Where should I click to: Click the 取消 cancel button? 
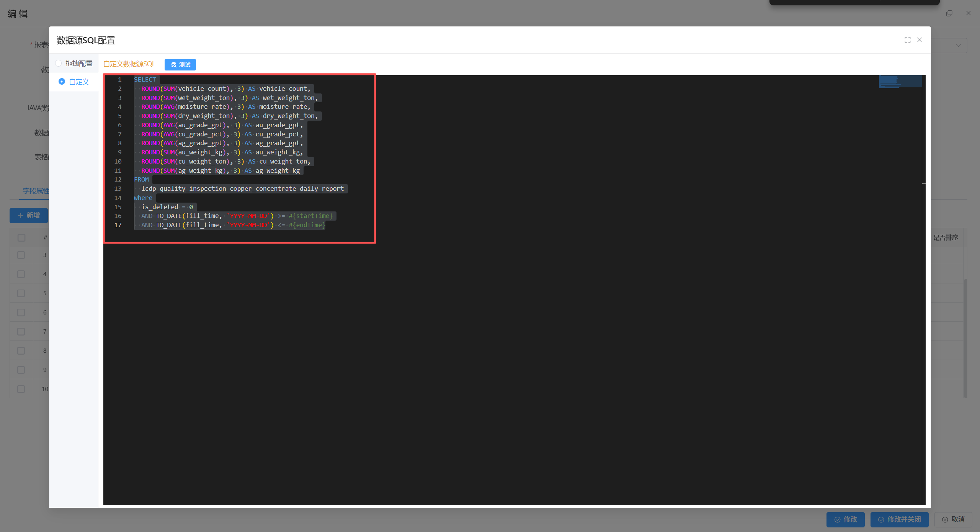953,519
